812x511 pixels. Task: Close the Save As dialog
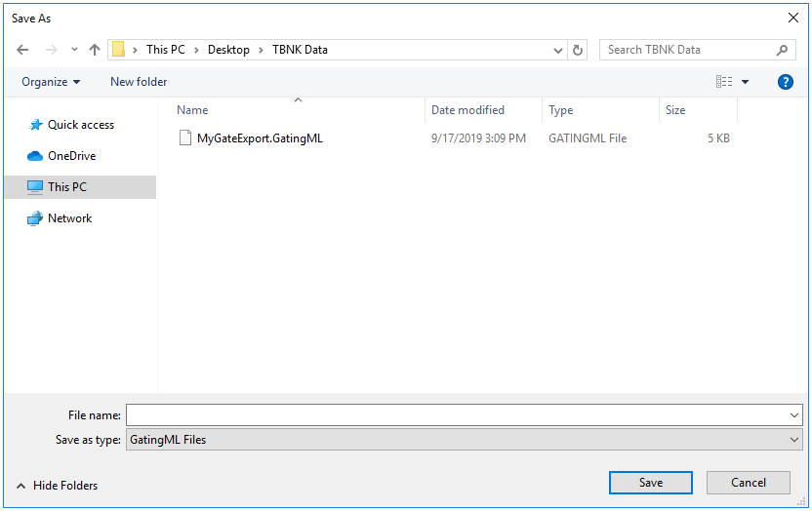[792, 19]
